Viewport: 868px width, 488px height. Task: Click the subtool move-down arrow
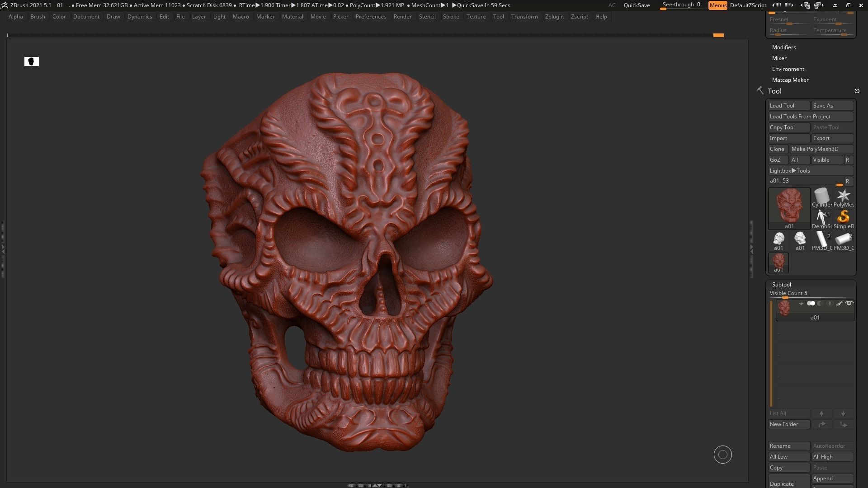coord(843,413)
